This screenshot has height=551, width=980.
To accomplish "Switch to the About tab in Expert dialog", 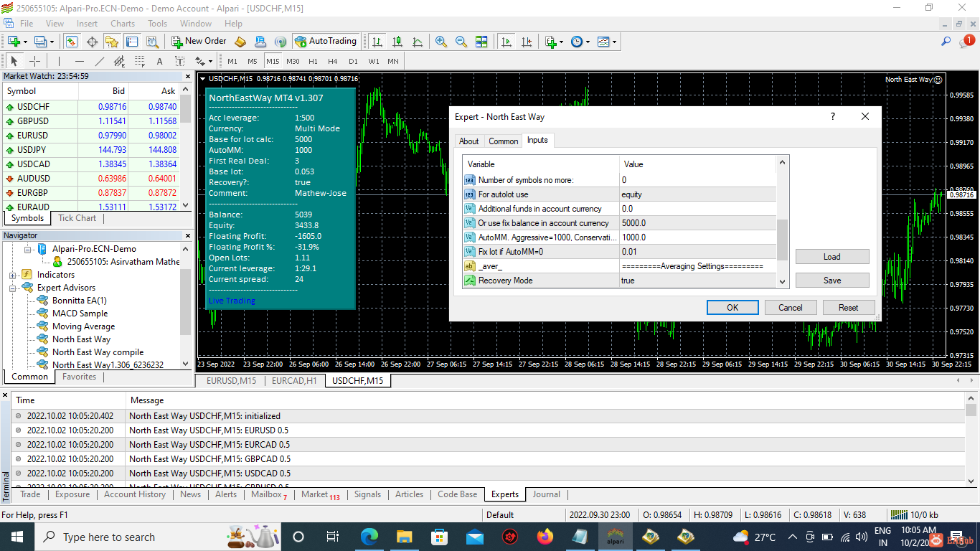I will 469,141.
